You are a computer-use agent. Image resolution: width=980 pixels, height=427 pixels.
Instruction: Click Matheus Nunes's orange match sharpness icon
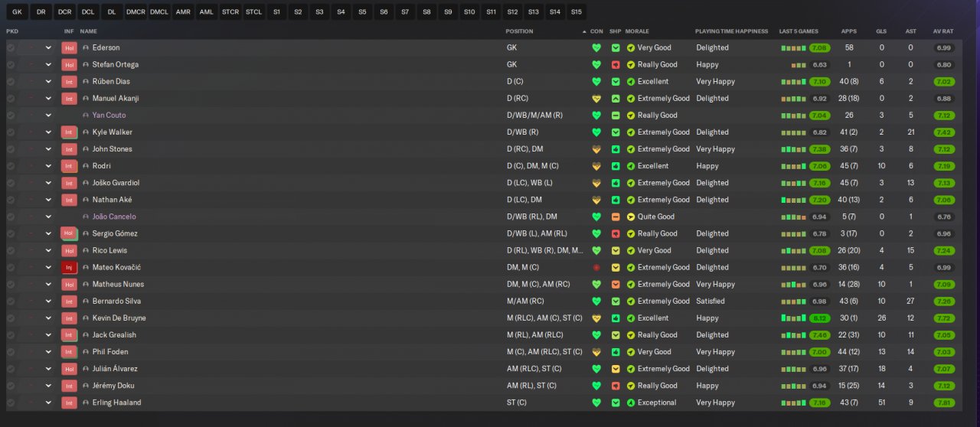pos(616,284)
